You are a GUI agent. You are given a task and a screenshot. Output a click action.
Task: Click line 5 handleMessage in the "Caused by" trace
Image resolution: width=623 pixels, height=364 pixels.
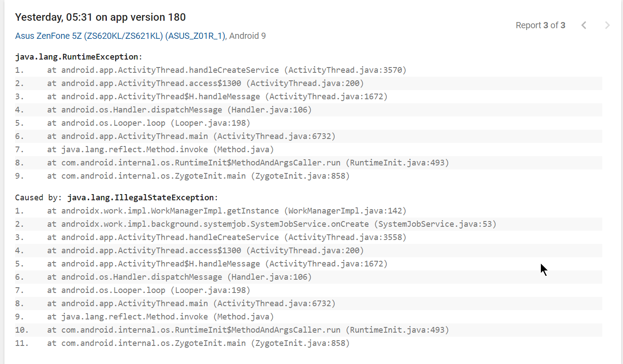217,263
